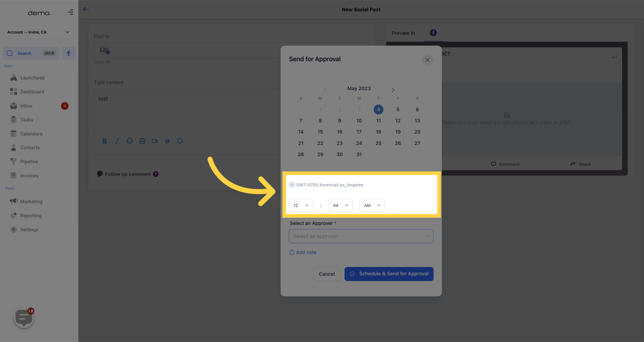Open the Select an Approver dropdown

pos(361,236)
